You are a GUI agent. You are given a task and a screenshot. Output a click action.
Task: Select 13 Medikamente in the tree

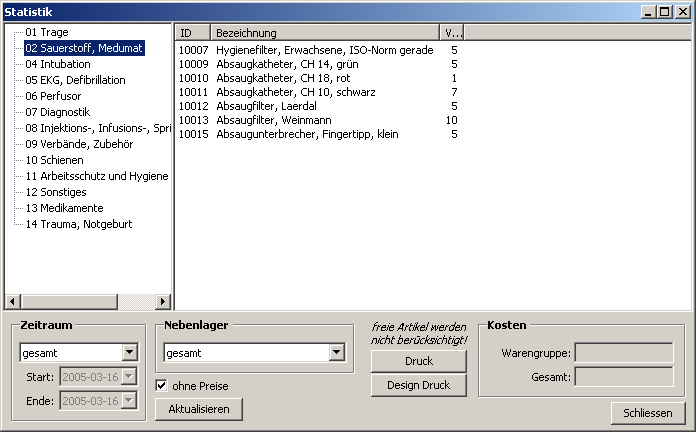click(x=65, y=208)
